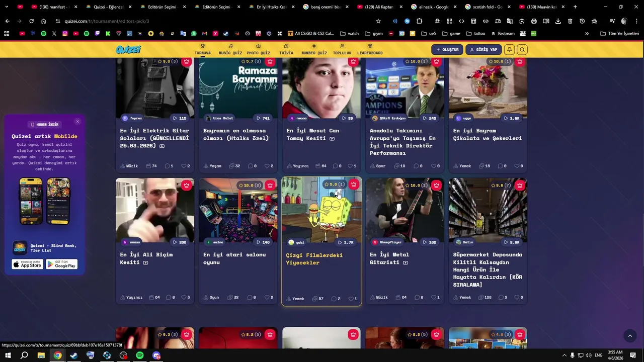Open the Topluluk nav tab
Screen dimensions: 644x362
click(x=342, y=49)
